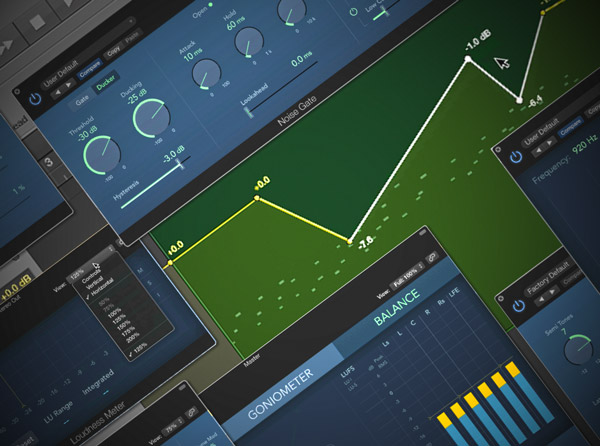Toggle the S button in Loudness Meter
The width and height of the screenshot is (600, 446).
coord(150,283)
